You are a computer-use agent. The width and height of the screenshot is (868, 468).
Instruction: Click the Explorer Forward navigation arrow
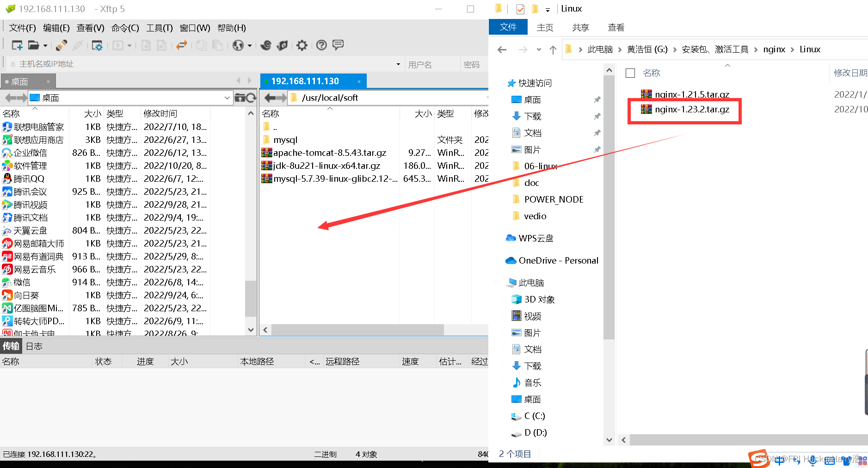pyautogui.click(x=523, y=49)
